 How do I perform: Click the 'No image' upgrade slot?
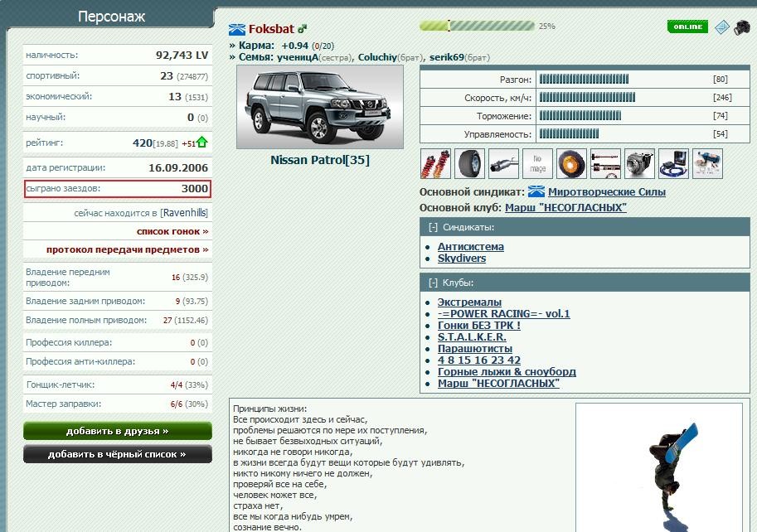(538, 164)
